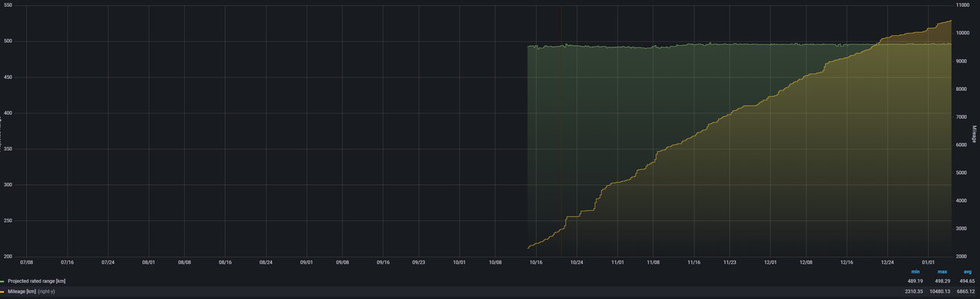This screenshot has height=299, width=980.
Task: Open the yellow Mileage series color swatch
Action: tap(3, 291)
